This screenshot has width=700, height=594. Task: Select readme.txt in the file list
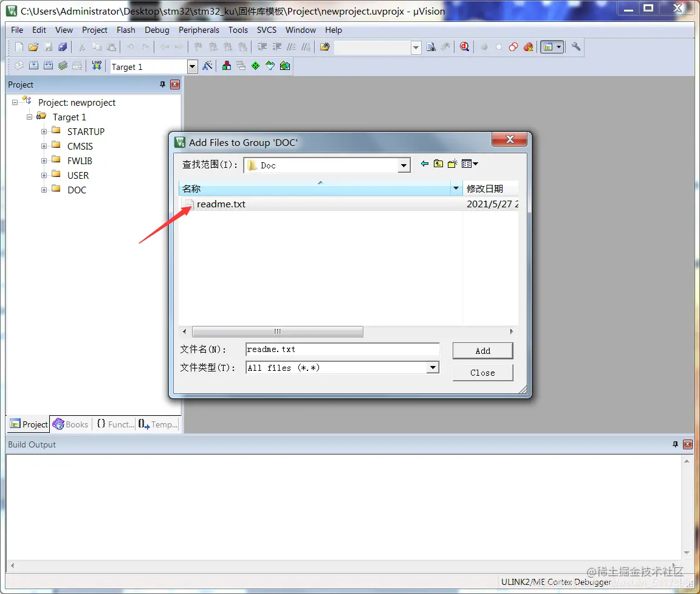221,204
